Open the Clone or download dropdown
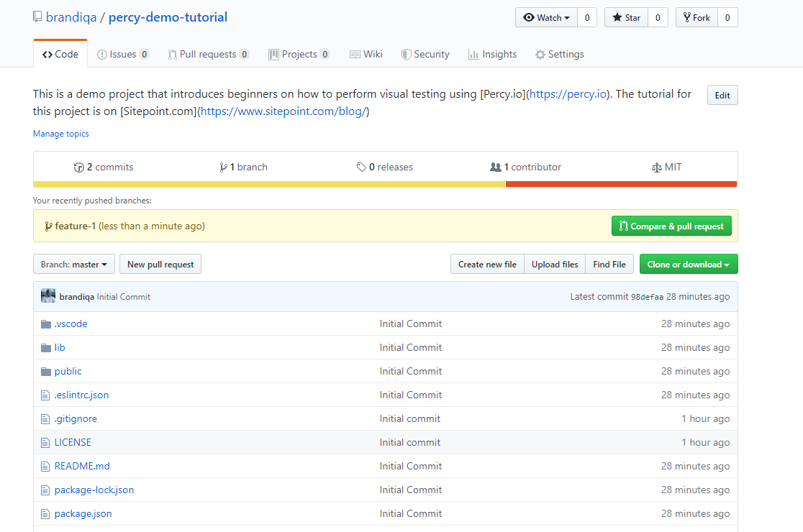The image size is (803, 532). click(688, 265)
